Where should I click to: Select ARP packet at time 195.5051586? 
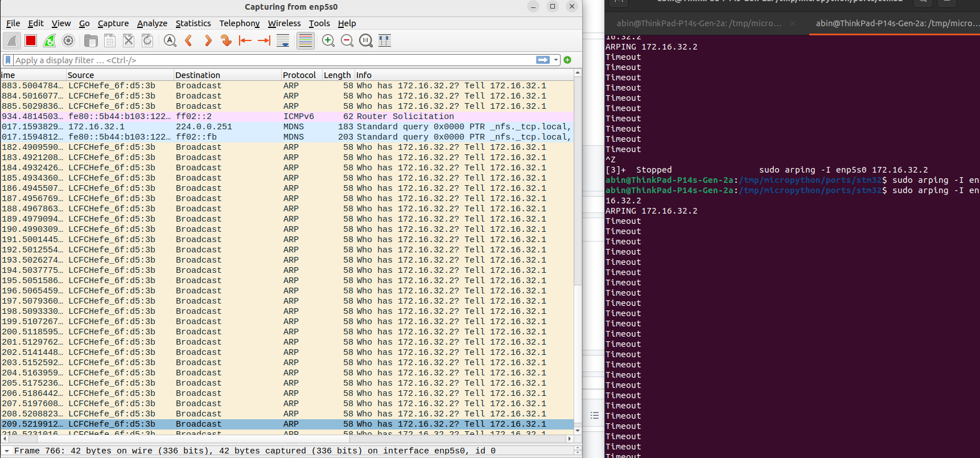[x=287, y=280]
